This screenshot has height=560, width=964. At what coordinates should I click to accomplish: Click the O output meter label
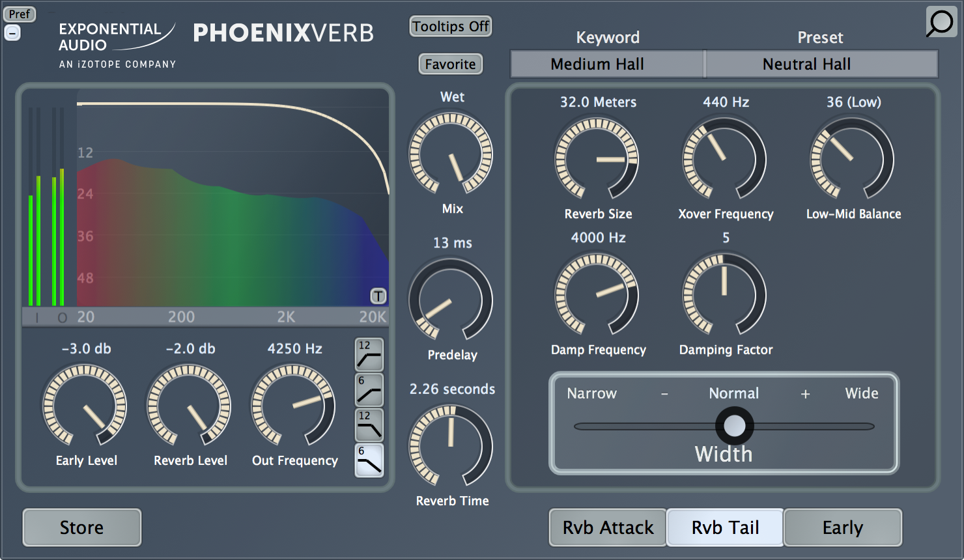(62, 318)
